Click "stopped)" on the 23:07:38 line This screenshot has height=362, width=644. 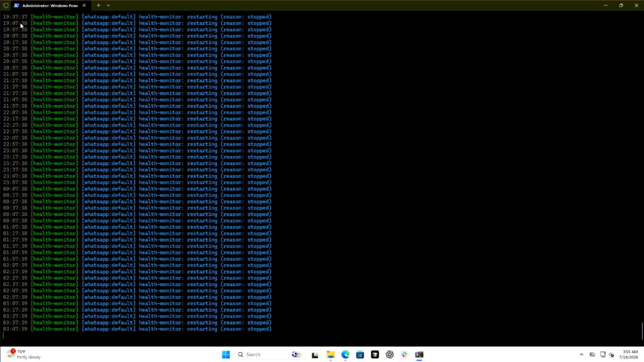pyautogui.click(x=260, y=151)
